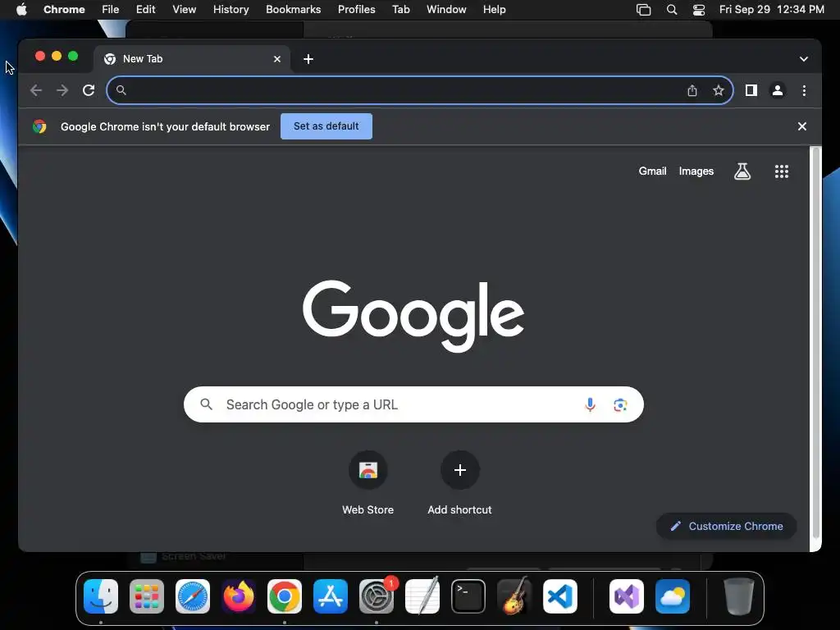Open the Profiles menu
The image size is (840, 630).
click(x=356, y=10)
